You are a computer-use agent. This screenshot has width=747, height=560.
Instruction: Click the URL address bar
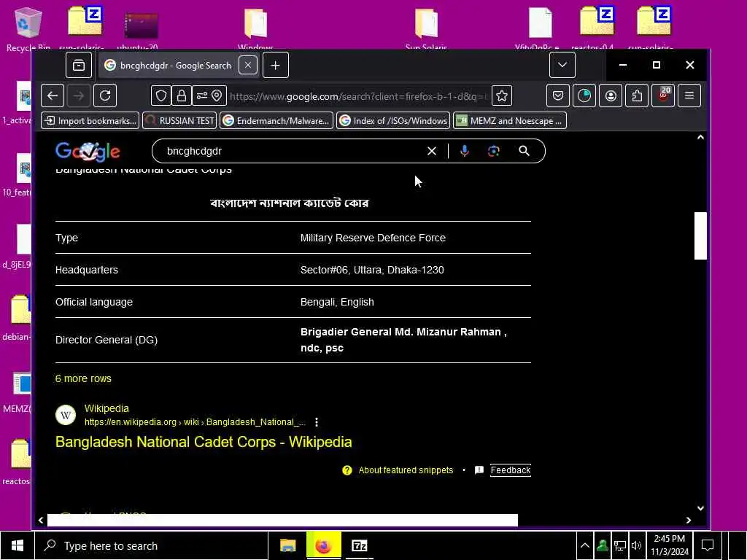click(x=357, y=97)
